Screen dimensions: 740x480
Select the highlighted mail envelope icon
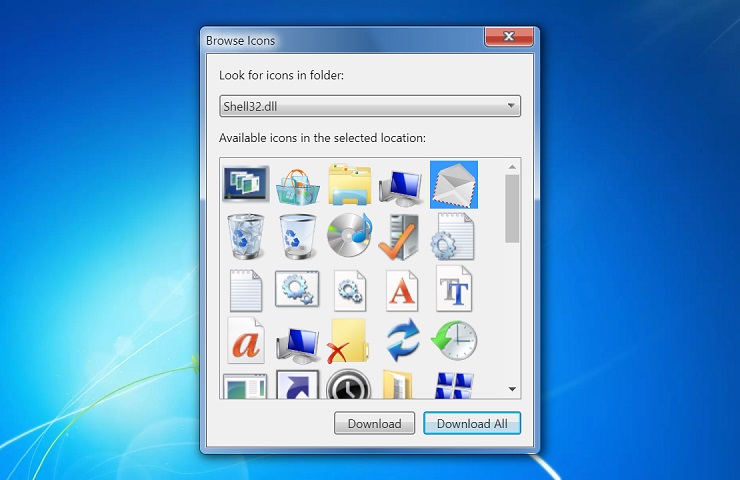[454, 185]
